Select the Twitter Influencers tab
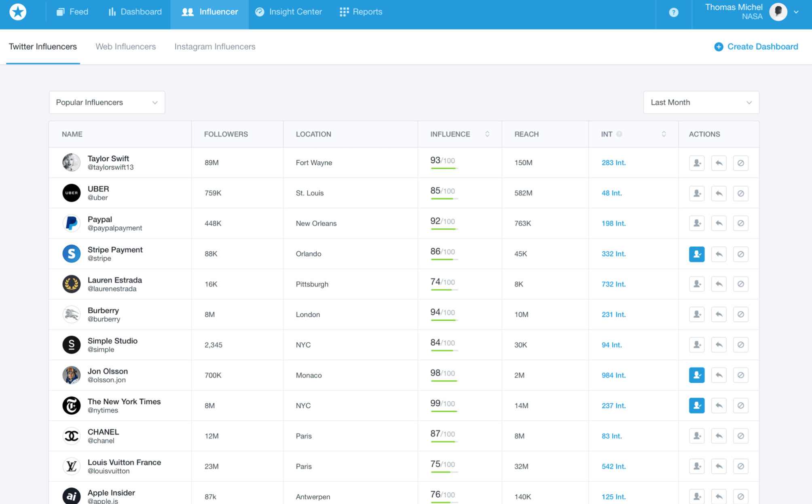The width and height of the screenshot is (812, 504). 42,46
